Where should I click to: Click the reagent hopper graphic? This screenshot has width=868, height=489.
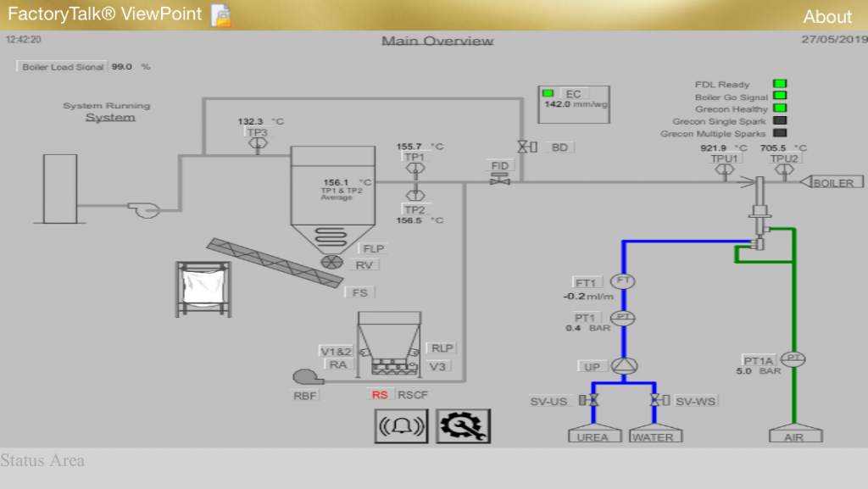pyautogui.click(x=390, y=344)
